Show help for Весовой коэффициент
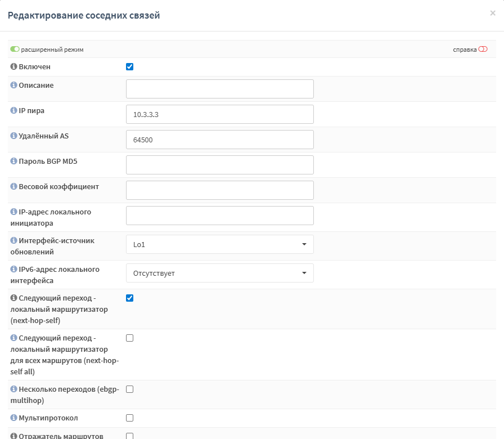504x439 pixels. [x=14, y=187]
